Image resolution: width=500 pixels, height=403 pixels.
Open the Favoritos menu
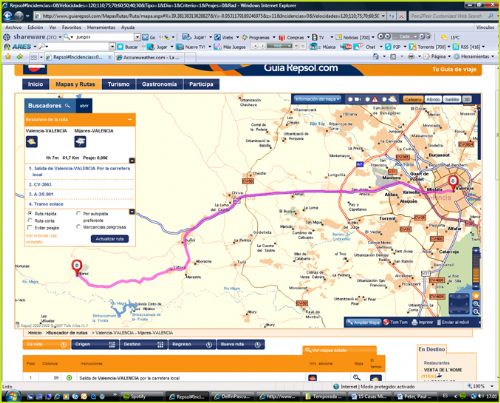pos(71,27)
